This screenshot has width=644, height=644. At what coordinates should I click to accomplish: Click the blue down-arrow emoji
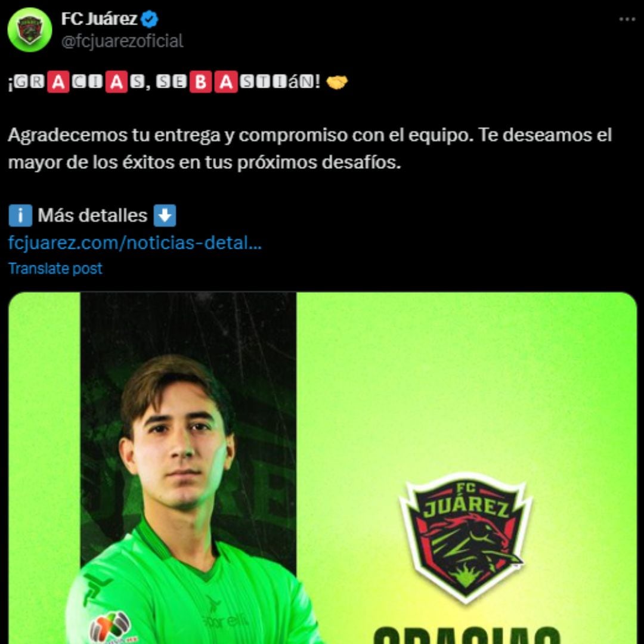(165, 216)
